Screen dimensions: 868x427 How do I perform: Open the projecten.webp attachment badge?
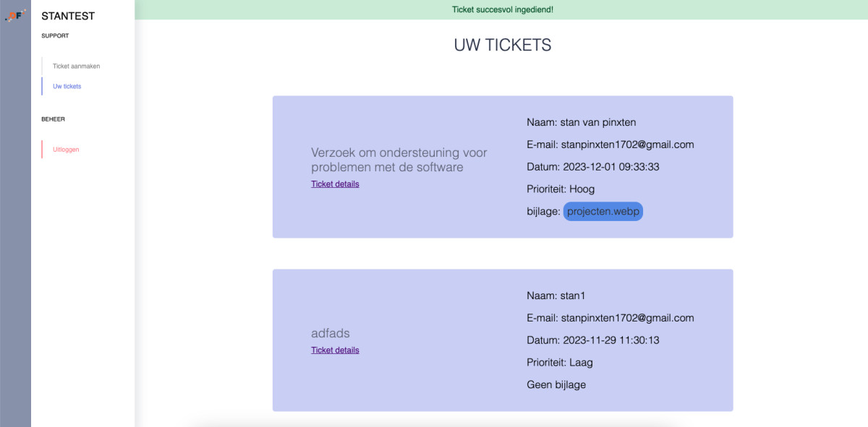(603, 211)
